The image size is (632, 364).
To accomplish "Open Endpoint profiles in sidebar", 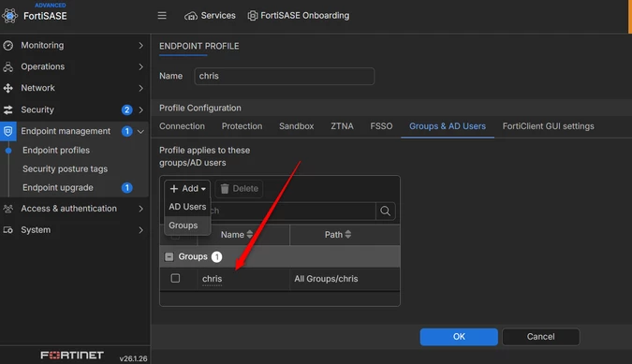I will point(56,151).
